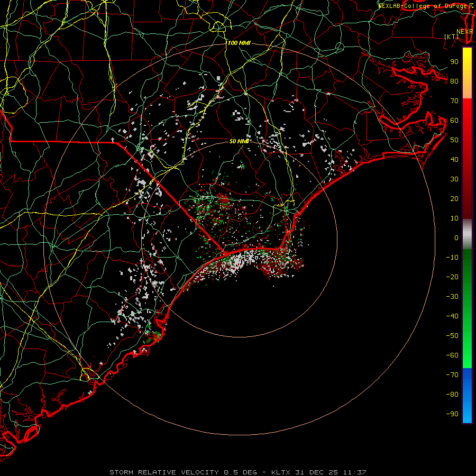This screenshot has height=476, width=476.
Task: Click the -80 value on velocity scale
Action: 452,395
